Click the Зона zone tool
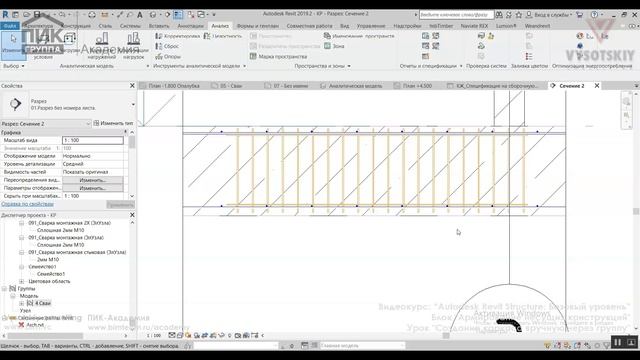 point(334,46)
